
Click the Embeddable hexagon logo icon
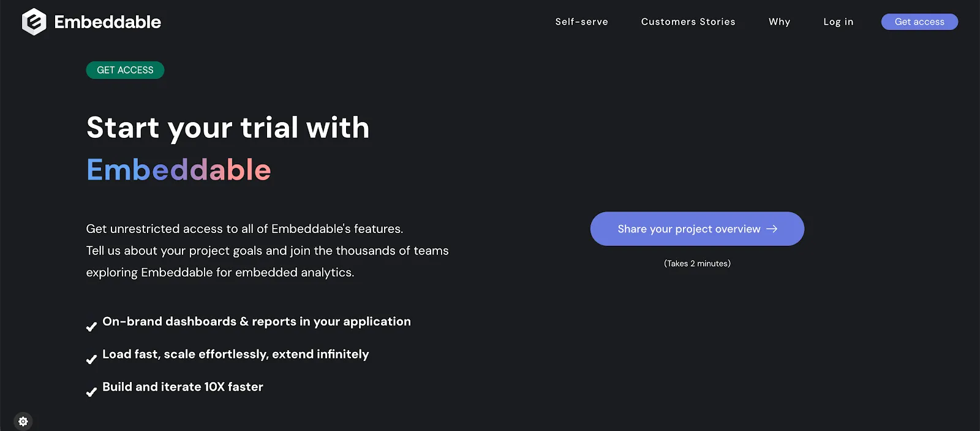pyautogui.click(x=34, y=22)
